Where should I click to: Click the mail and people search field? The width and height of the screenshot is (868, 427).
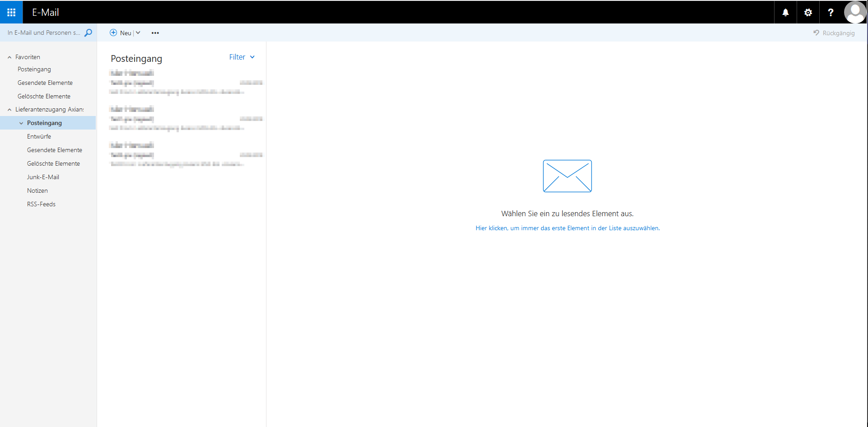[x=43, y=32]
